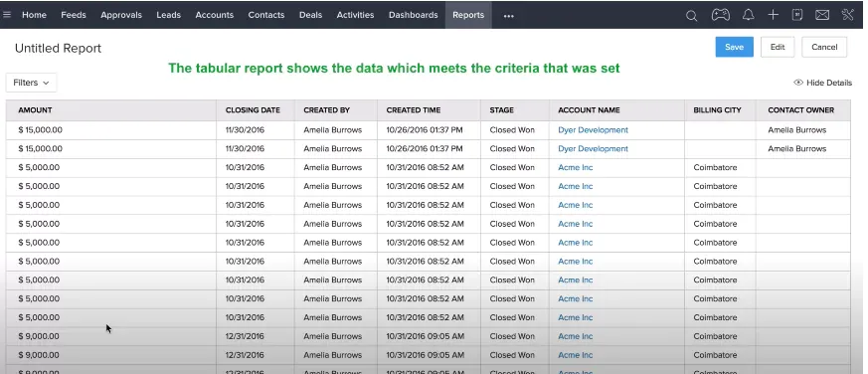
Task: Expand the Filters dropdown
Action: pyautogui.click(x=31, y=83)
